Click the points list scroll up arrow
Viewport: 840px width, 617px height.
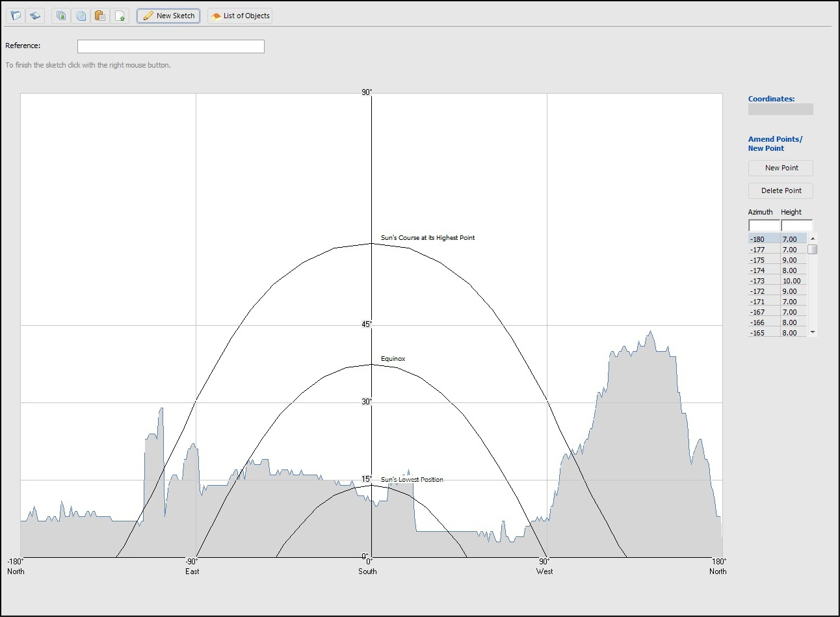click(x=813, y=239)
